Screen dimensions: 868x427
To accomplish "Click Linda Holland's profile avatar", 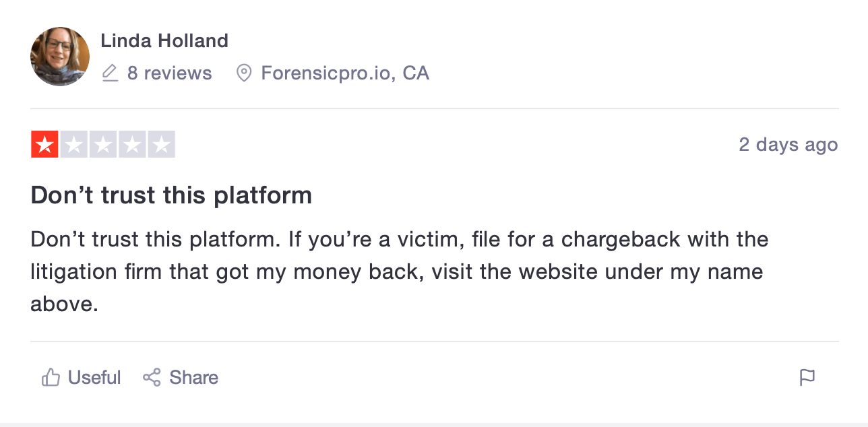I will tap(60, 57).
